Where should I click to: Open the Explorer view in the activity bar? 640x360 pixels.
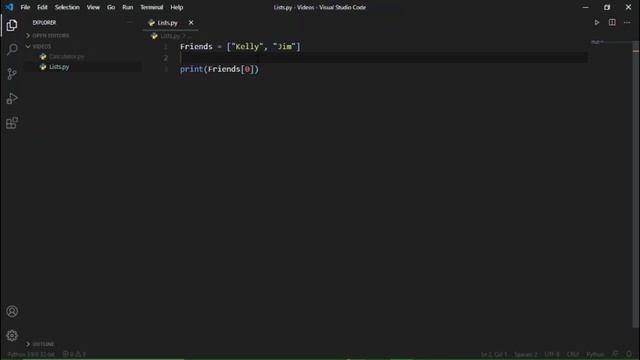[x=12, y=25]
